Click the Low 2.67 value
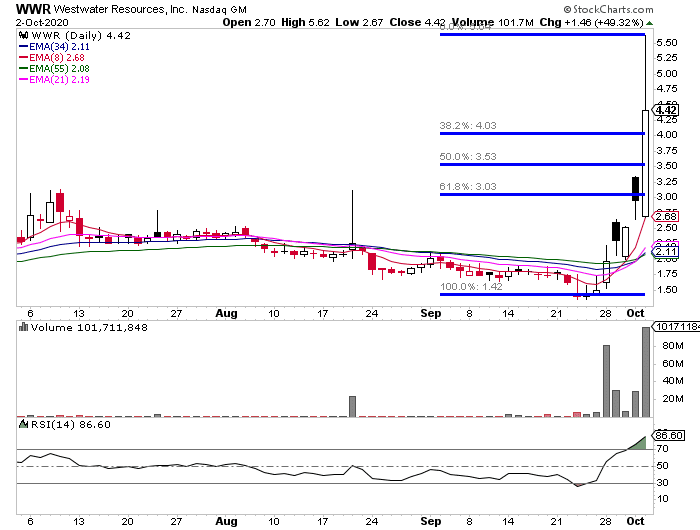The image size is (700, 530). (x=359, y=22)
